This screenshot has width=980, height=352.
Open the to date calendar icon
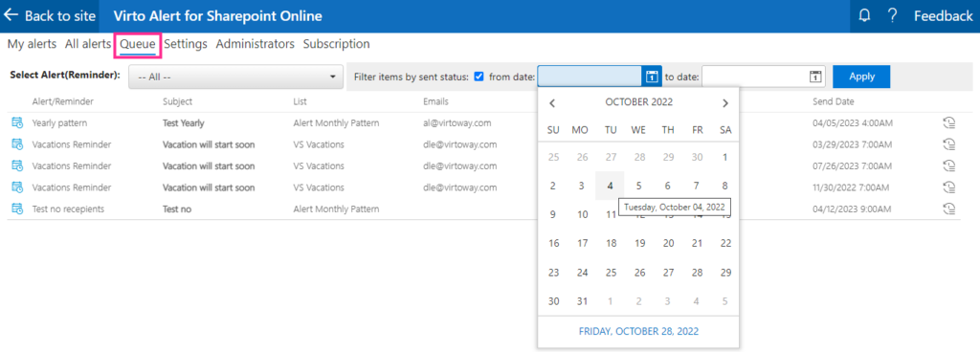pos(815,77)
